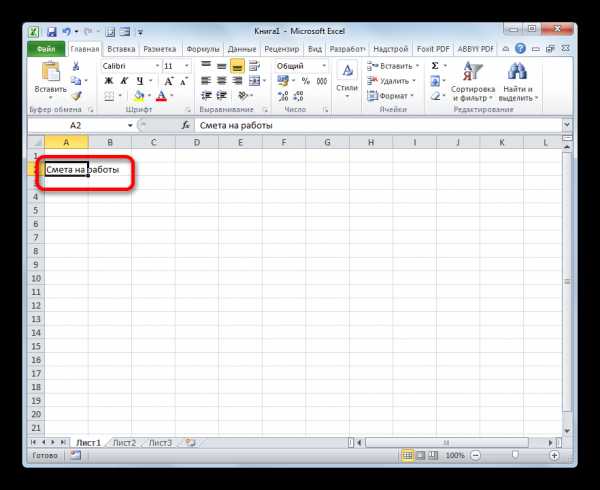Open the Calibri font name dropdown
The image size is (600, 490).
[x=157, y=66]
